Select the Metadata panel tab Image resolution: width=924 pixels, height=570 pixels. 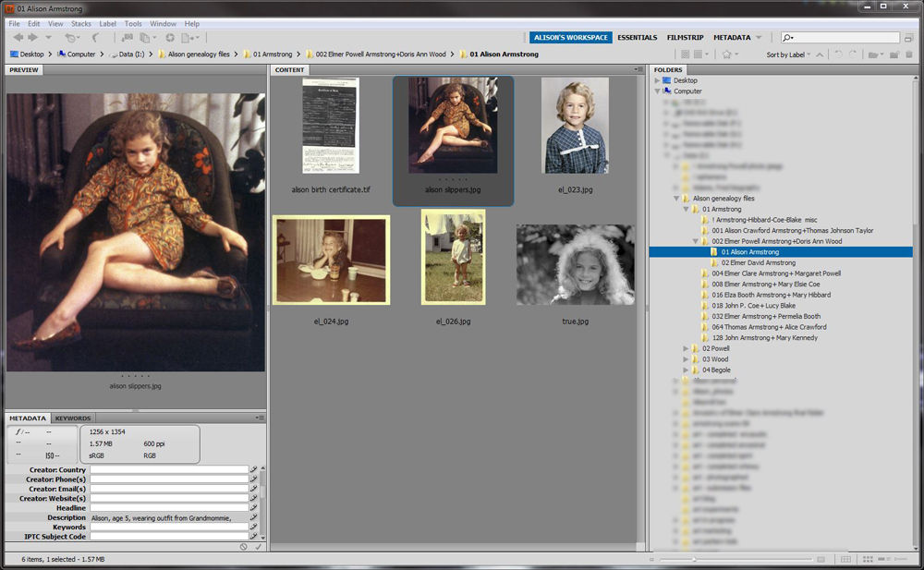tap(28, 418)
